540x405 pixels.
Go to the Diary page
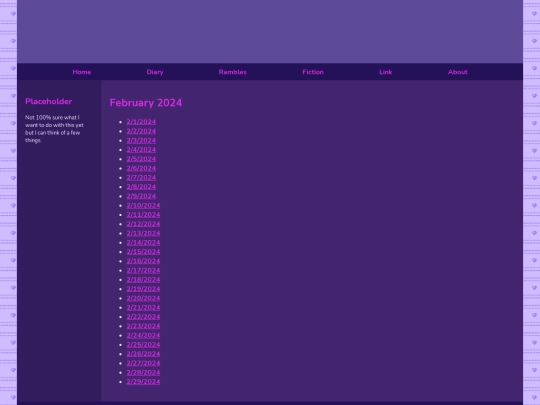tap(155, 72)
